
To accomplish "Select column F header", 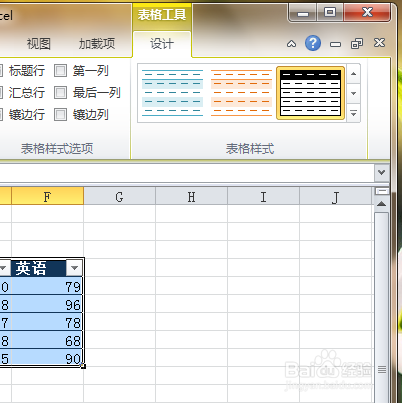I will click(x=47, y=197).
